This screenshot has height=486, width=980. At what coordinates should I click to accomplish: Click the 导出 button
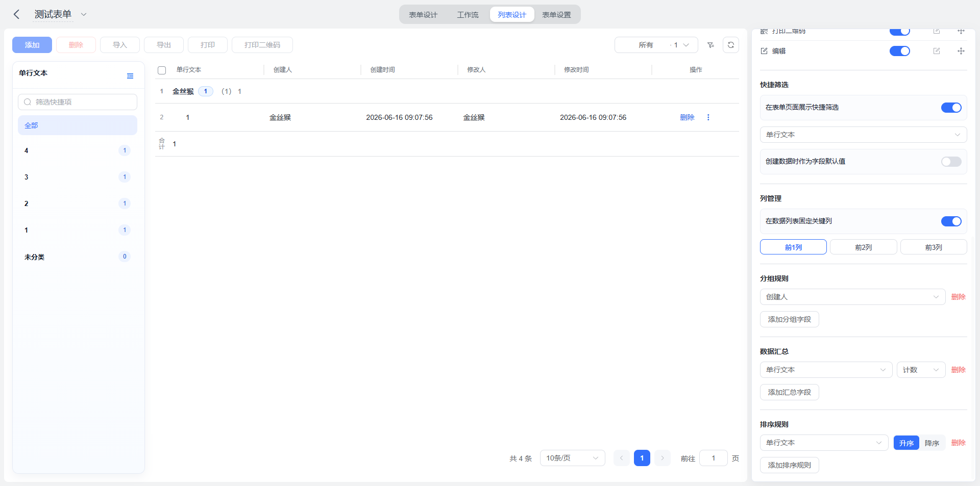point(164,45)
